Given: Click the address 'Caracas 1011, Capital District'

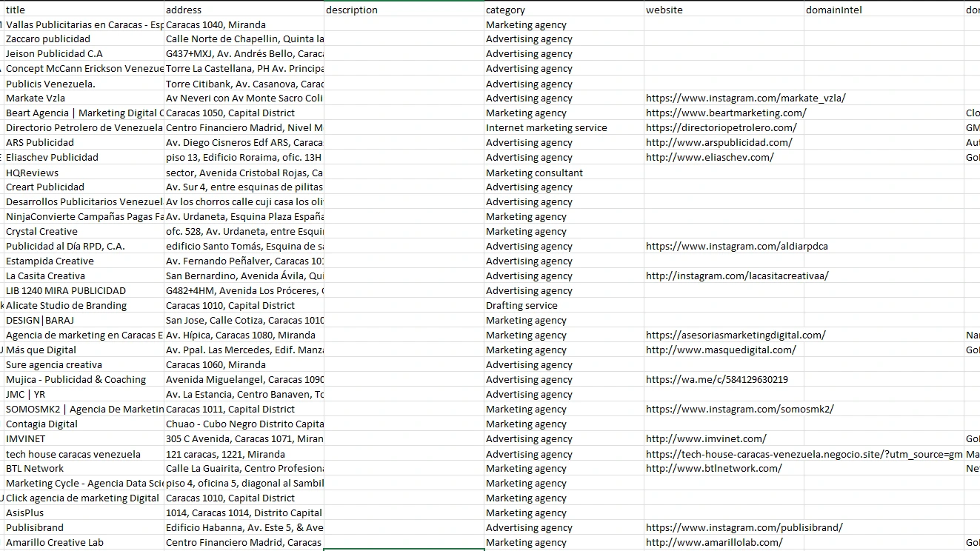Looking at the screenshot, I should coord(244,410).
